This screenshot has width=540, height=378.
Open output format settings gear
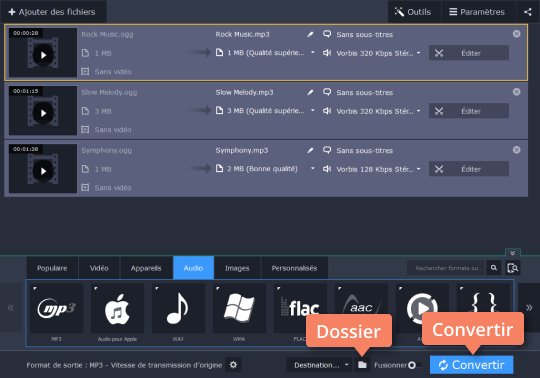click(233, 365)
